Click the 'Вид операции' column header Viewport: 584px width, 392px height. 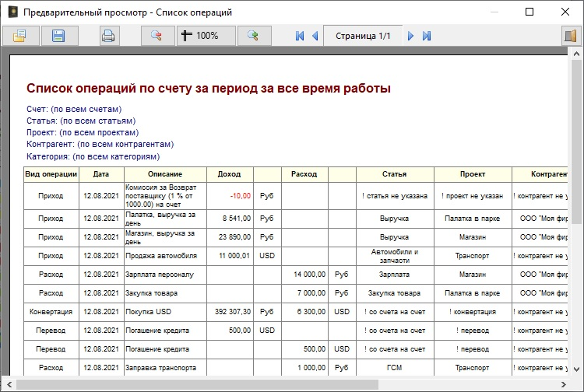[x=51, y=174]
